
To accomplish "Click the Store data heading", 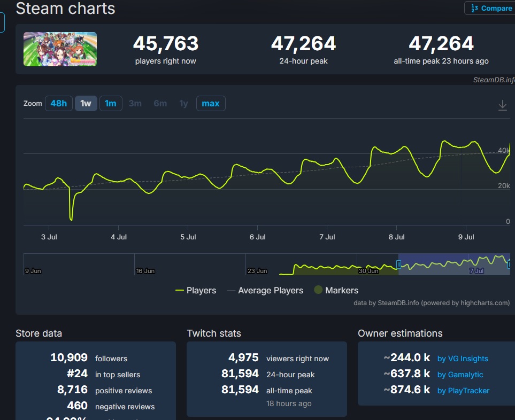I will point(39,333).
